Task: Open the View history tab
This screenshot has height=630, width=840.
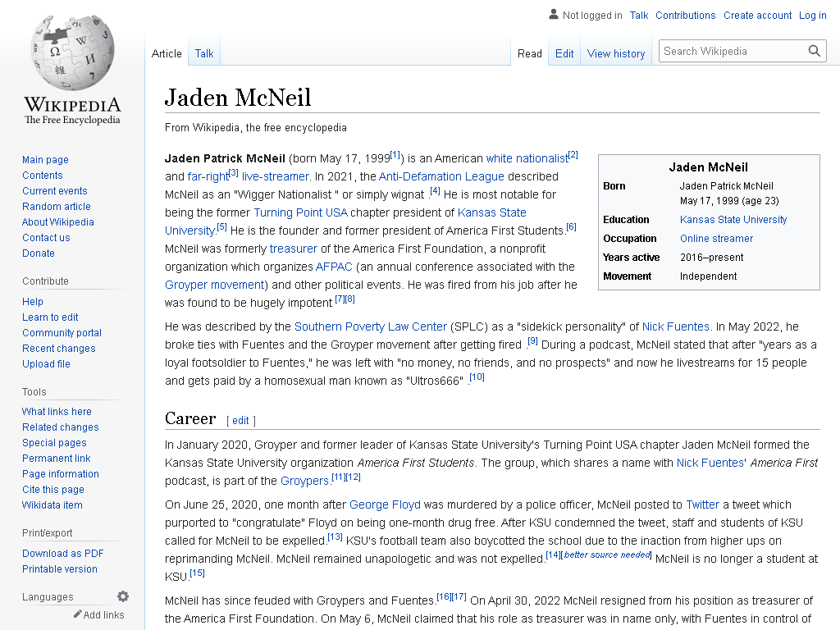Action: 616,53
